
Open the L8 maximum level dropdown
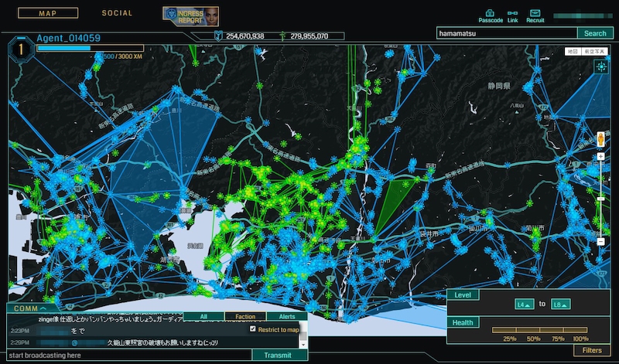tap(561, 304)
